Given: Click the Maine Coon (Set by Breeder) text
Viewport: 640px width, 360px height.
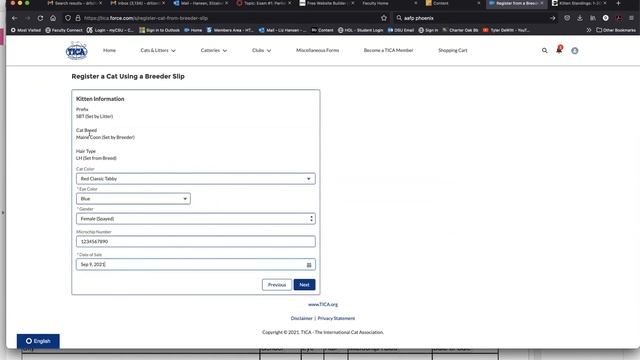Looking at the screenshot, I should pyautogui.click(x=105, y=137).
